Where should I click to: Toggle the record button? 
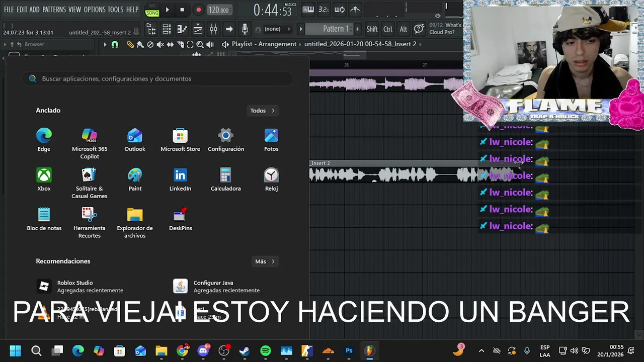198,10
